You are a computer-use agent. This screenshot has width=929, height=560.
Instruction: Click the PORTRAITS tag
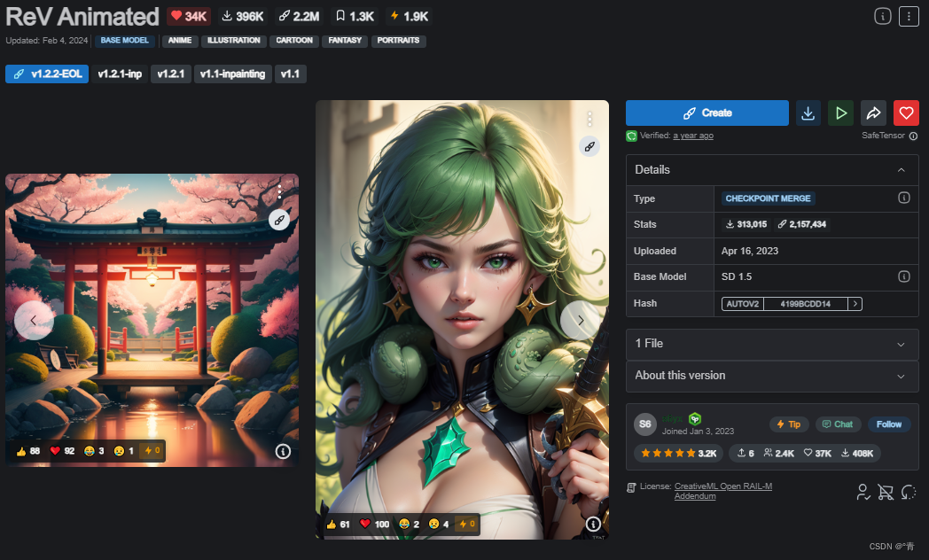[x=398, y=40]
